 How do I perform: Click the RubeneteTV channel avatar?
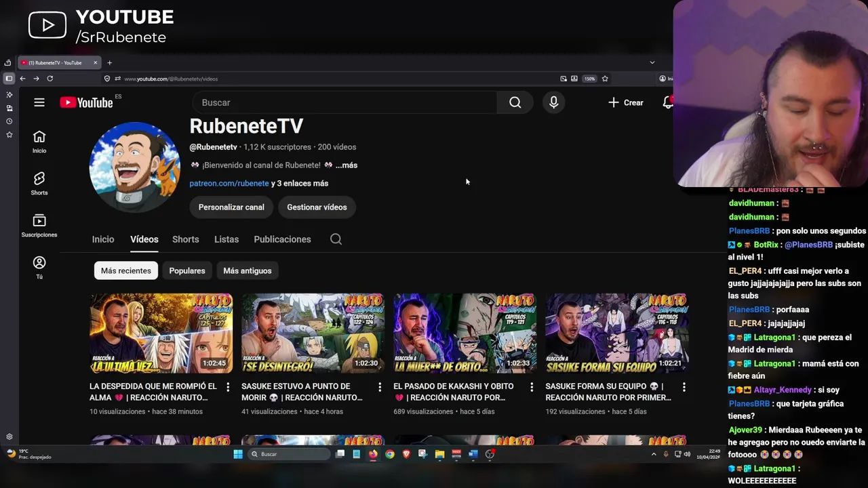coord(135,167)
